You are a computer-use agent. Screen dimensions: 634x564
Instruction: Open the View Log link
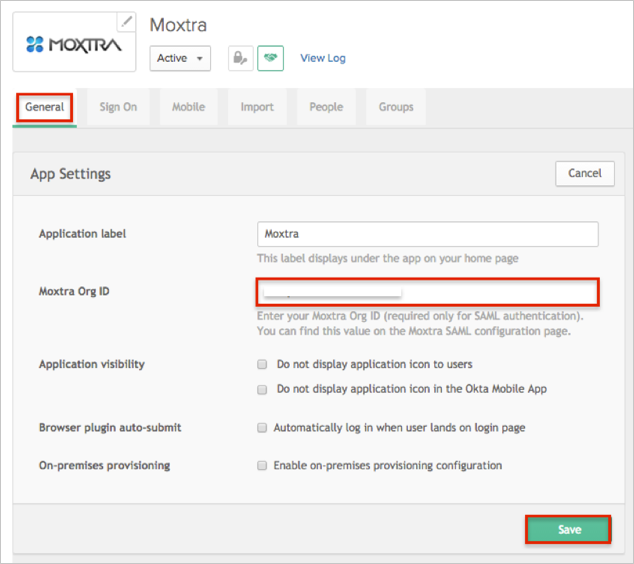(x=323, y=58)
